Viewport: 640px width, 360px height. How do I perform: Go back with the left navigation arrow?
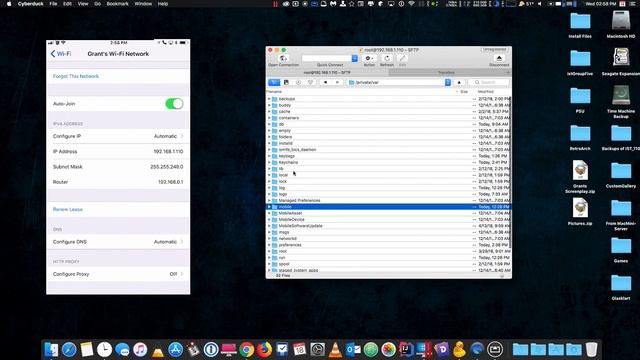click(x=325, y=82)
